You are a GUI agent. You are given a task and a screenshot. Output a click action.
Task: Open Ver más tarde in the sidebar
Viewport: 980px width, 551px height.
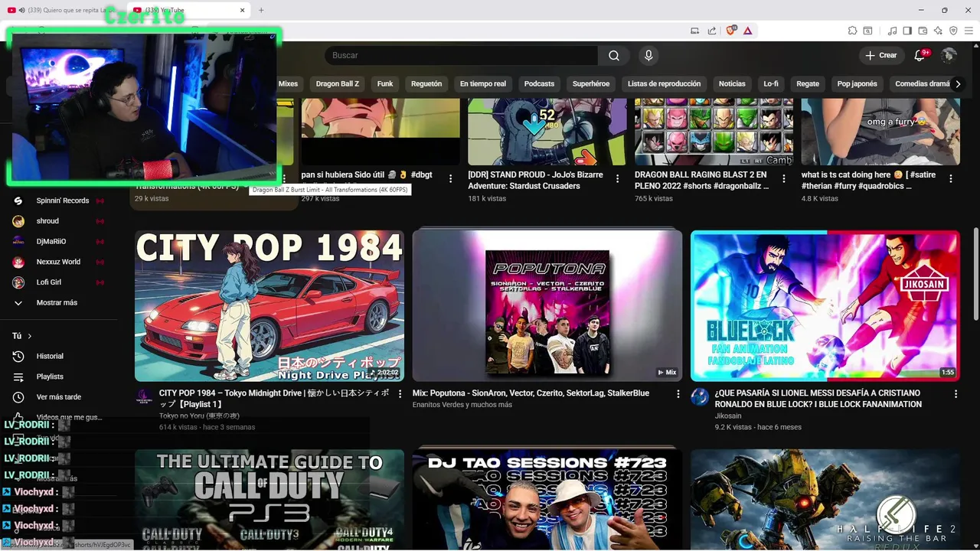[59, 397]
